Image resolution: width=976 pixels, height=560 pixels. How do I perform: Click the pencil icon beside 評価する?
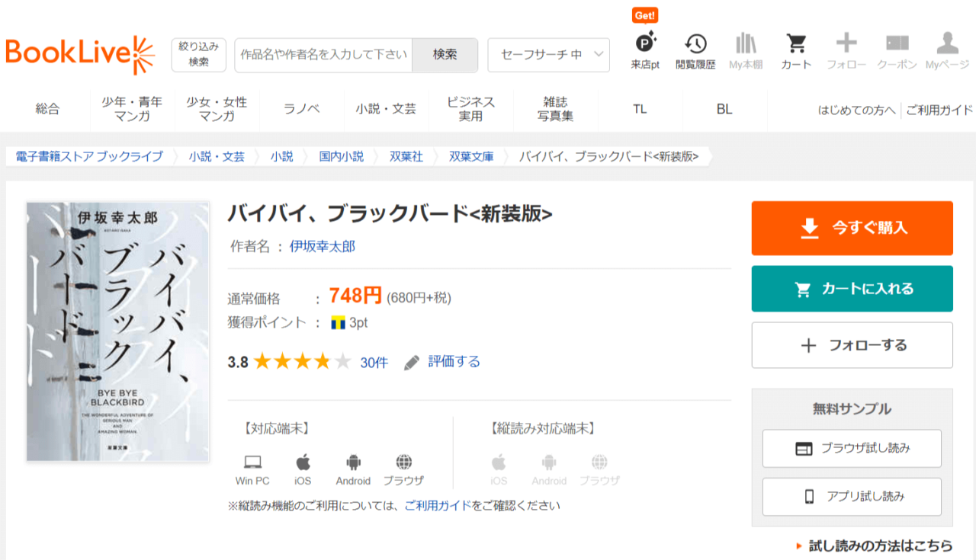(x=412, y=362)
